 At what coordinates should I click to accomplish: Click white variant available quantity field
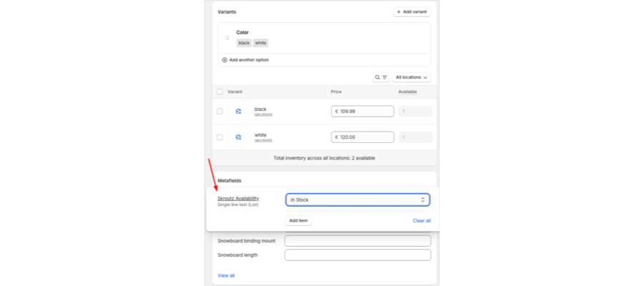[x=415, y=137]
